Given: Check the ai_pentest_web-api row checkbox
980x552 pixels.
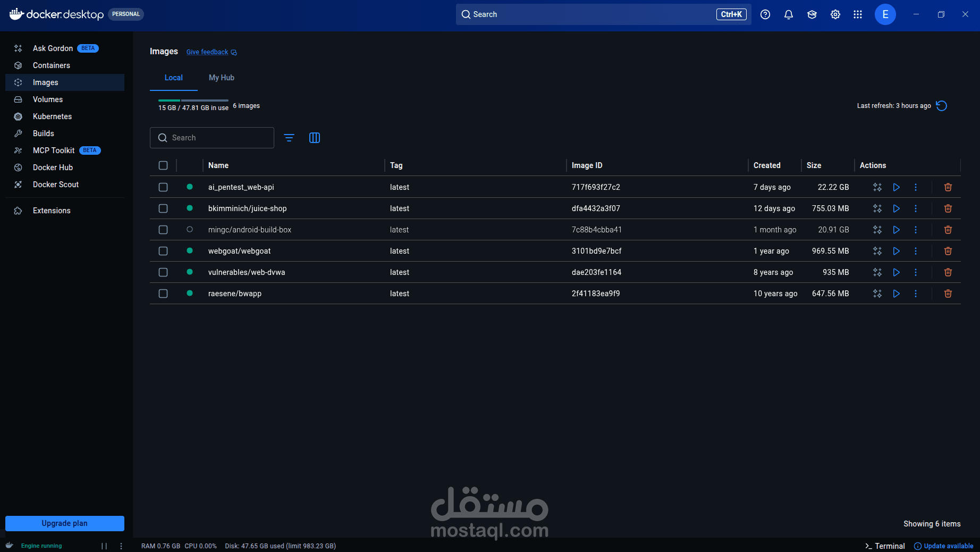Looking at the screenshot, I should coord(163,187).
